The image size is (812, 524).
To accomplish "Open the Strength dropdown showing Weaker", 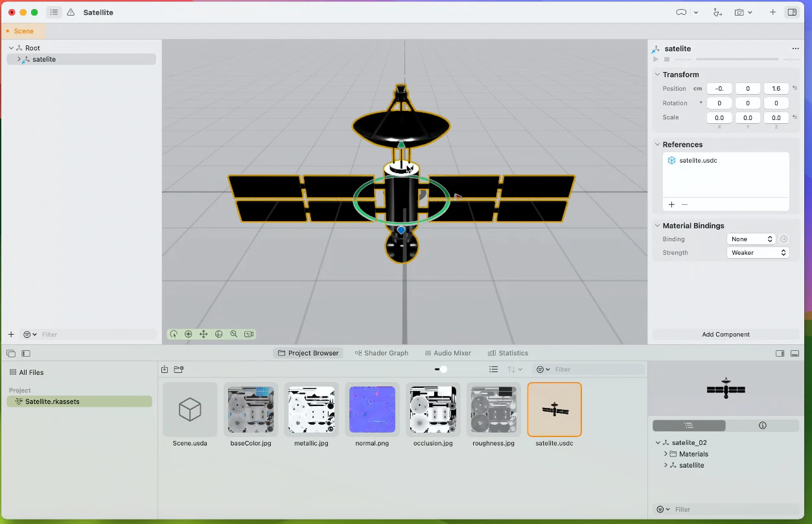I will (758, 253).
